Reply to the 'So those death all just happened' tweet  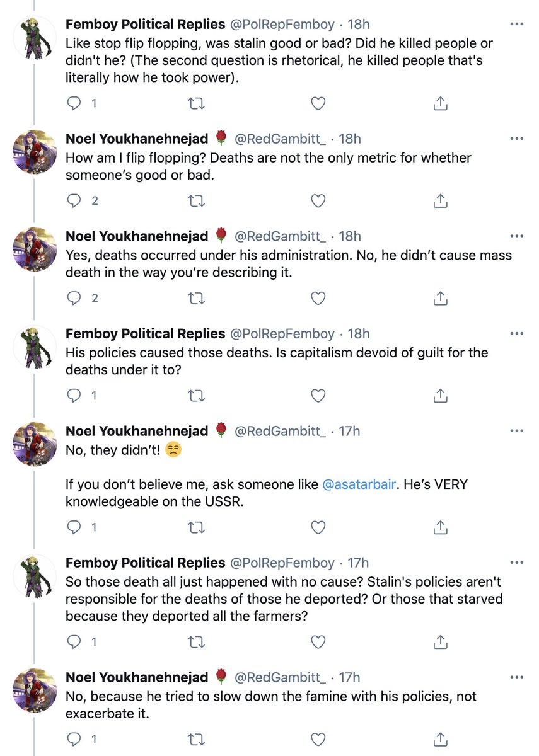pyautogui.click(x=74, y=642)
